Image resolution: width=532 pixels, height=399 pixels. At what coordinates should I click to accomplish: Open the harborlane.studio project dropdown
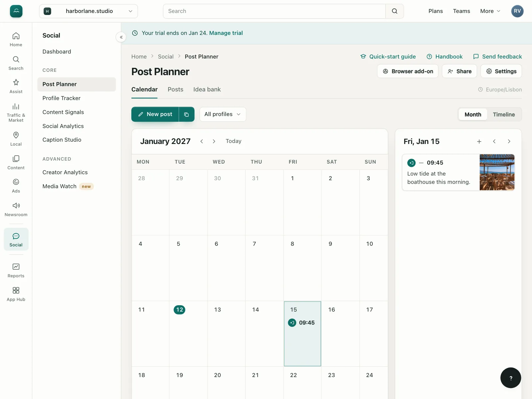88,11
